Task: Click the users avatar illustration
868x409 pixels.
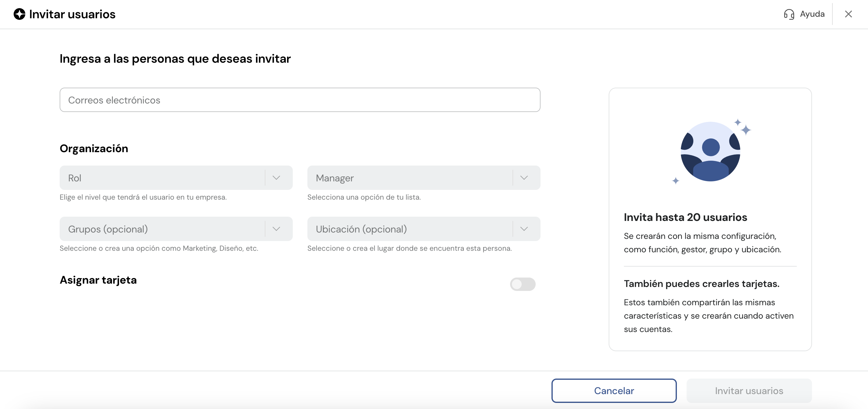Action: [710, 152]
